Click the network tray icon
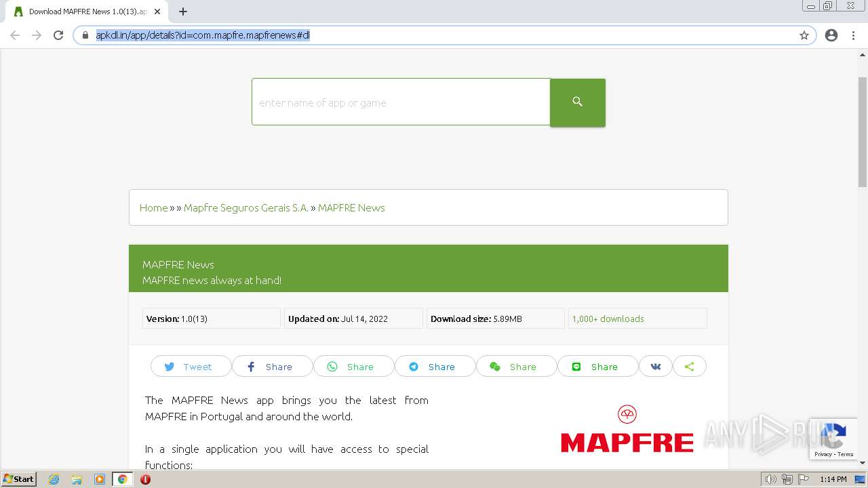Viewport: 868px width, 488px height. (787, 479)
